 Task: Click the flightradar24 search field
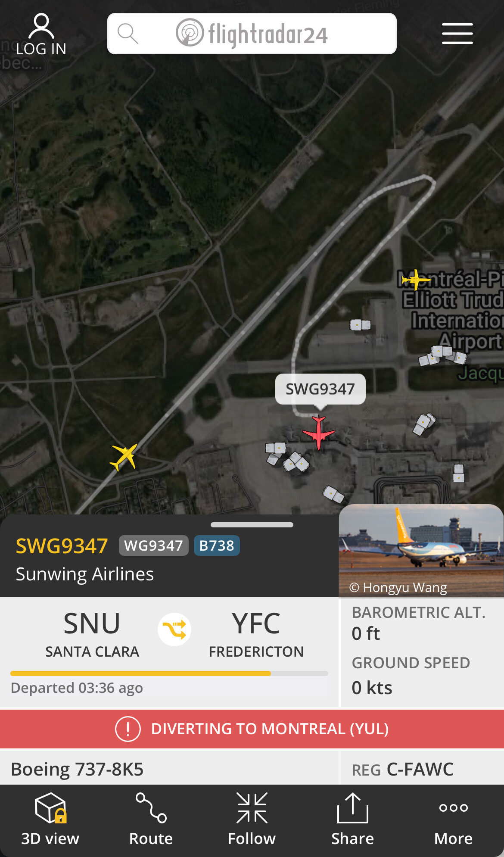click(252, 34)
